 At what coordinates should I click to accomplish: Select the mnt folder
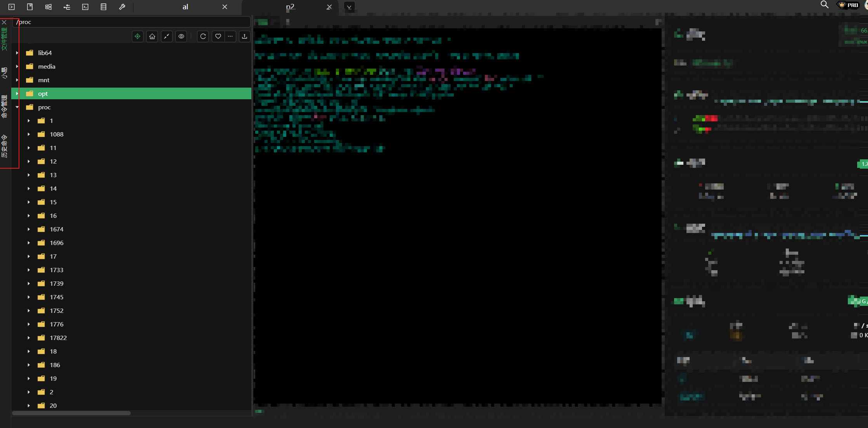click(x=43, y=80)
